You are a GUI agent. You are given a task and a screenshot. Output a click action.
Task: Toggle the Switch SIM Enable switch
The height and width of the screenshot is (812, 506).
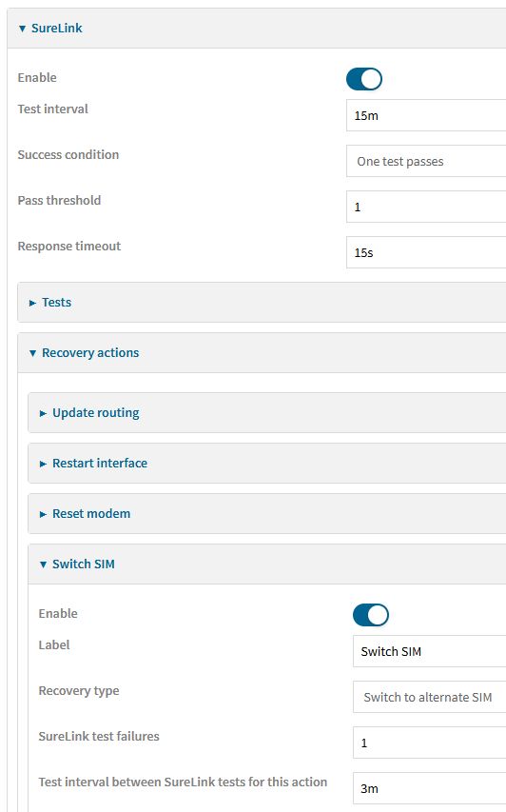point(370,615)
